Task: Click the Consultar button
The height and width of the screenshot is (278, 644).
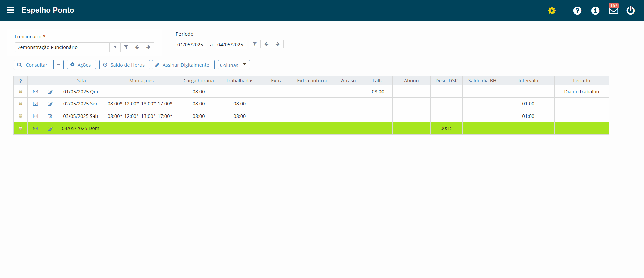Action: click(34, 65)
